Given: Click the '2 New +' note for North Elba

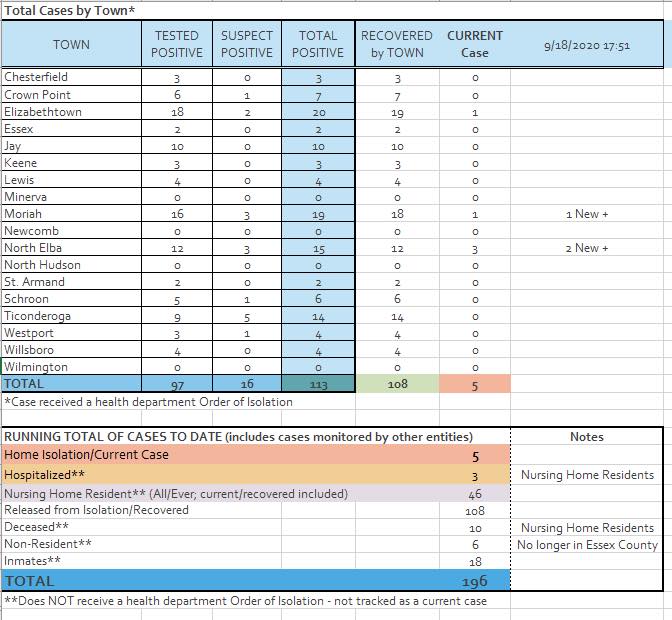Looking at the screenshot, I should [587, 248].
